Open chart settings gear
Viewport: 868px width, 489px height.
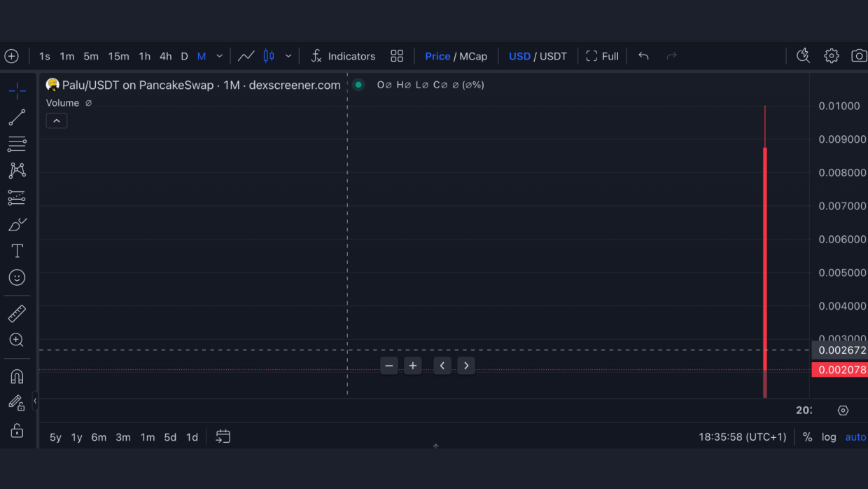832,56
